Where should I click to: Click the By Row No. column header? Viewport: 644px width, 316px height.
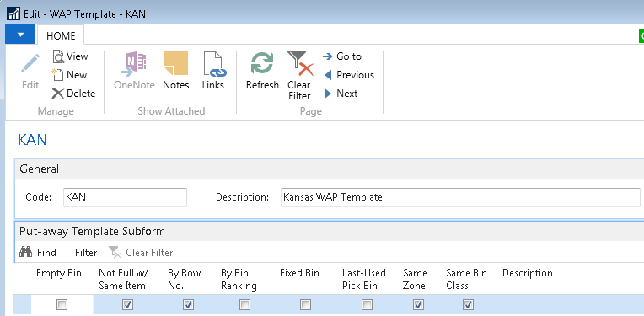pos(184,280)
